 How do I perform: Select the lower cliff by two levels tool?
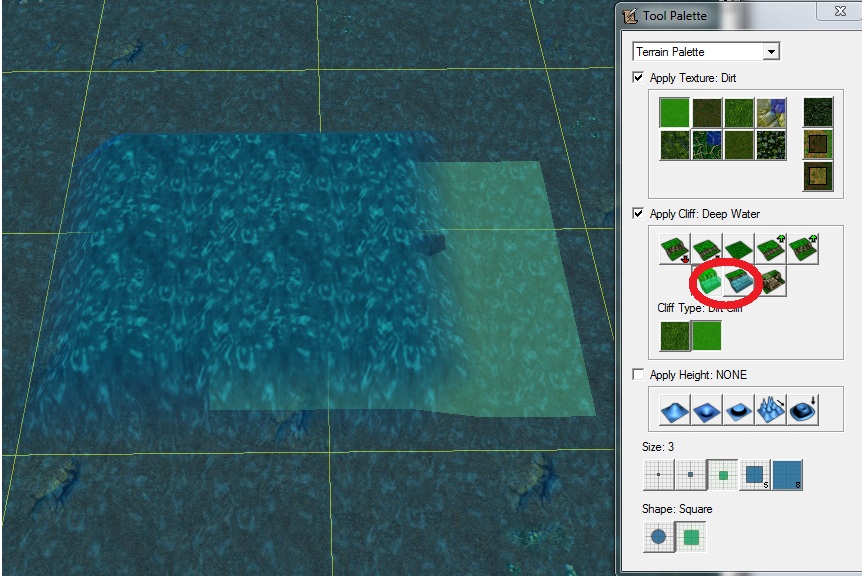(x=674, y=249)
